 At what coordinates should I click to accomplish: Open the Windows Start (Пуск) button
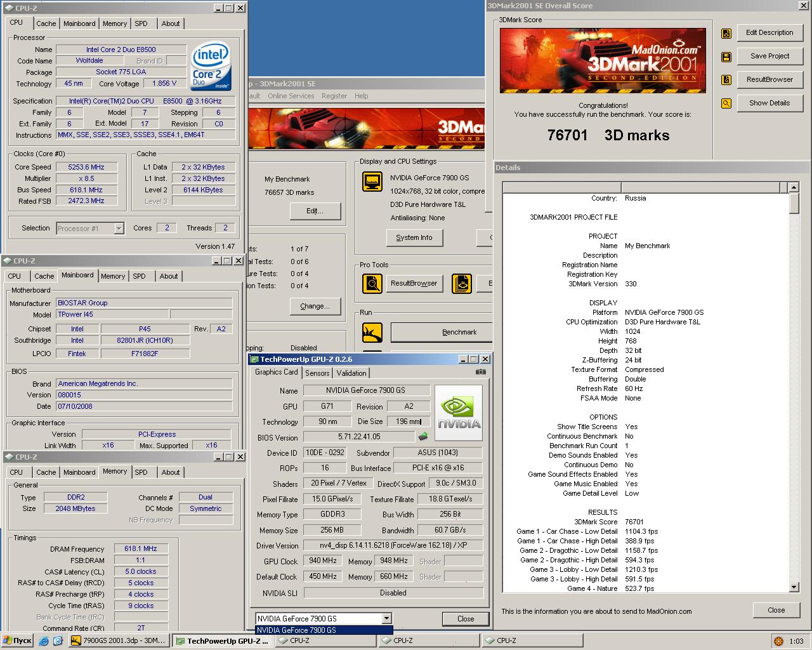[17, 641]
